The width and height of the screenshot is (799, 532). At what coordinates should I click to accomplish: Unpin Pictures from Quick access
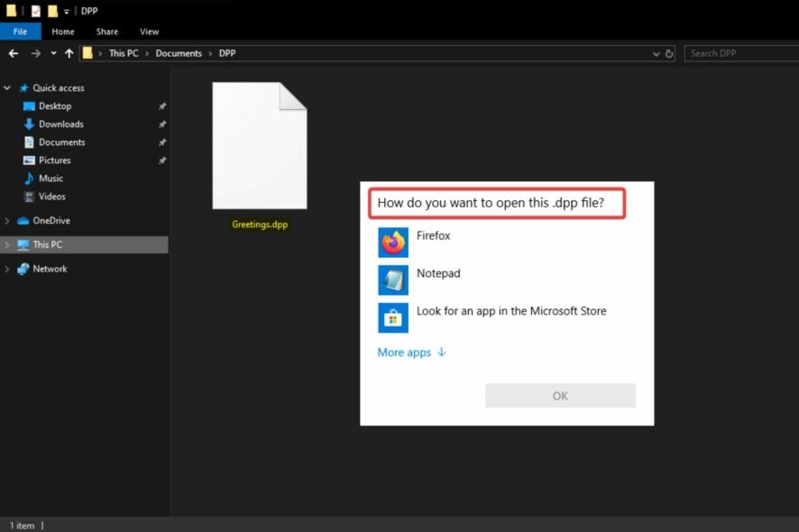[x=162, y=161]
